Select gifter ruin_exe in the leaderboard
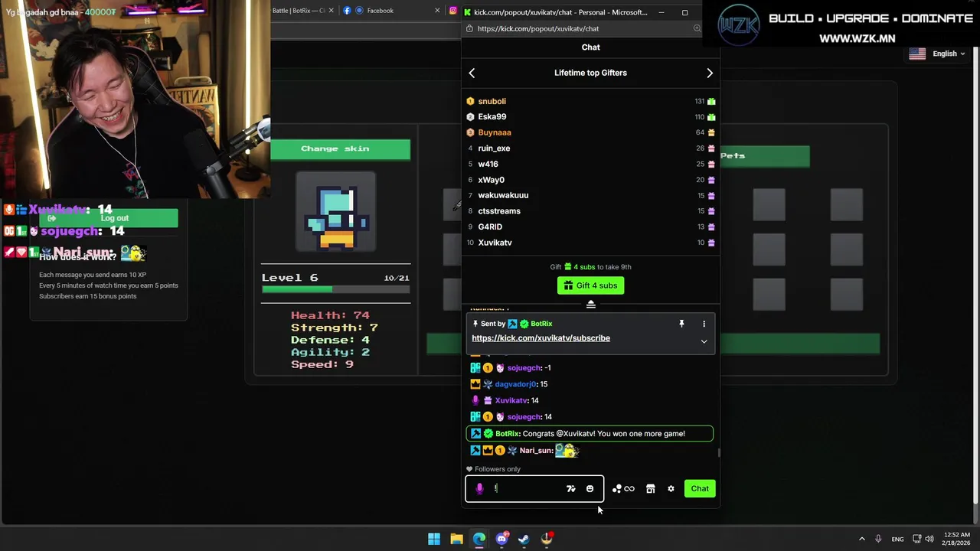 494,148
